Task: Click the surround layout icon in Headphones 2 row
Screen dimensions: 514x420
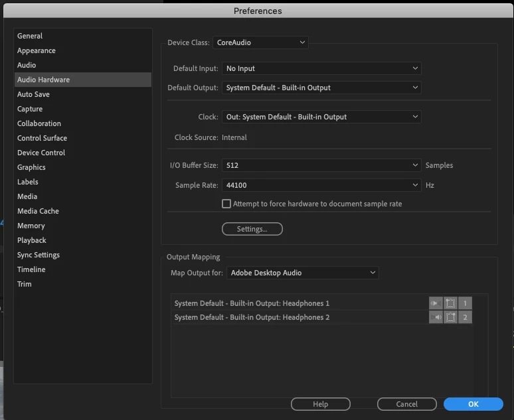Action: [450, 317]
